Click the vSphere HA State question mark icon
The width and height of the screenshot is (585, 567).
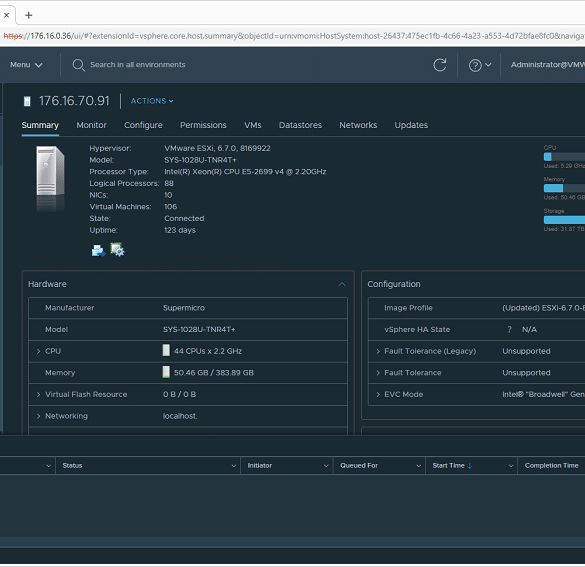(x=509, y=329)
